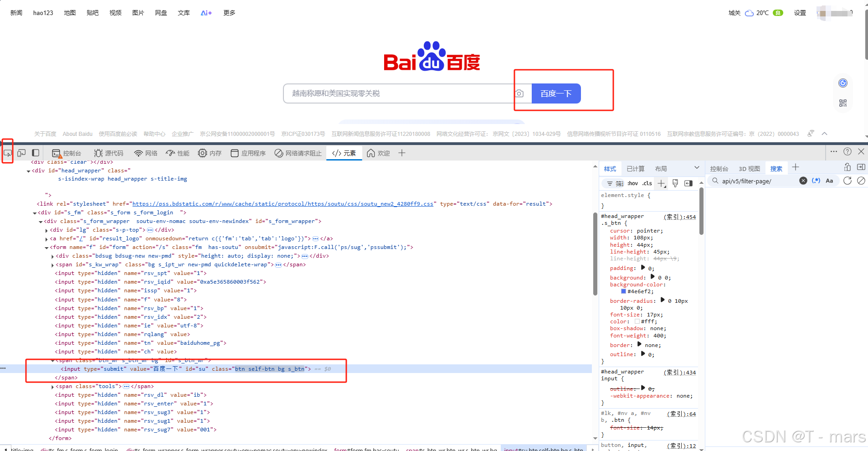Add a quick view tool with plus icon
The image size is (868, 451).
pos(796,167)
